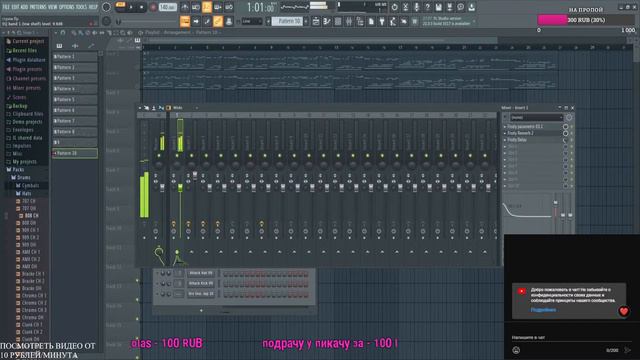Toggle the highlighted multilink controllers icon
This screenshot has height=360, width=640.
pyautogui.click(x=218, y=21)
